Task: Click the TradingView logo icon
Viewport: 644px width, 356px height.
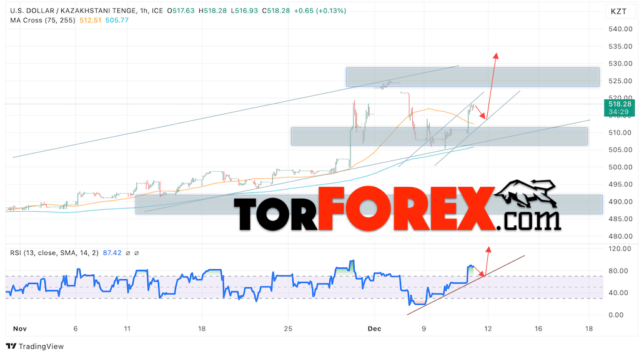Action: click(x=11, y=346)
